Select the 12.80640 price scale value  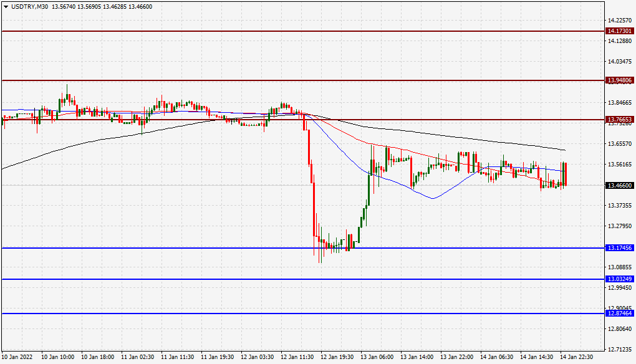(620, 328)
